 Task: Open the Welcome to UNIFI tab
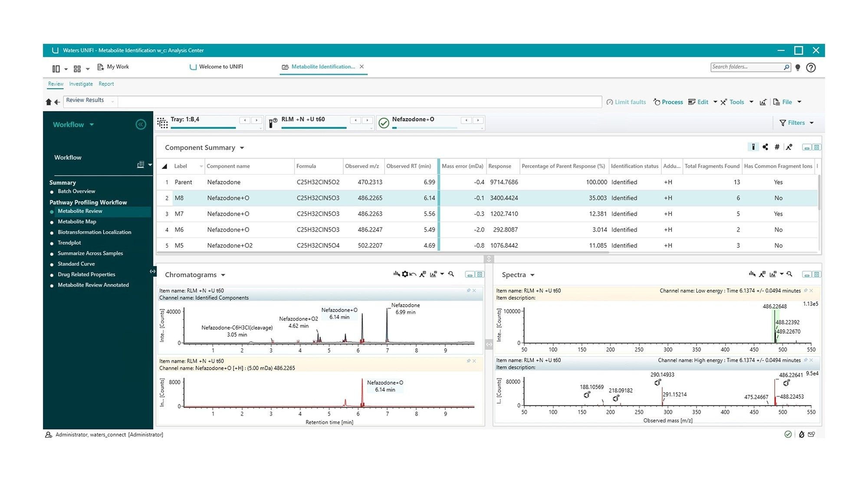216,67
